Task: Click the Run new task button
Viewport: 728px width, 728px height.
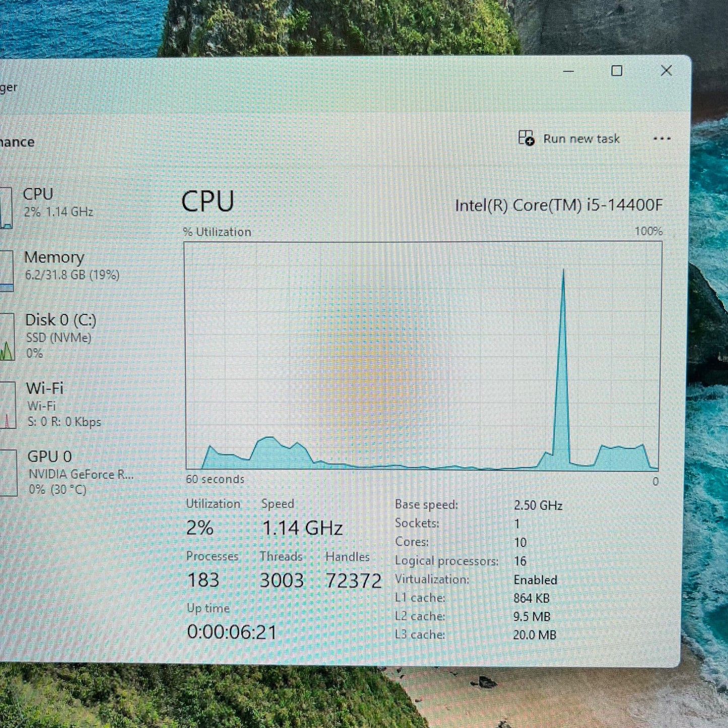Action: tap(569, 139)
